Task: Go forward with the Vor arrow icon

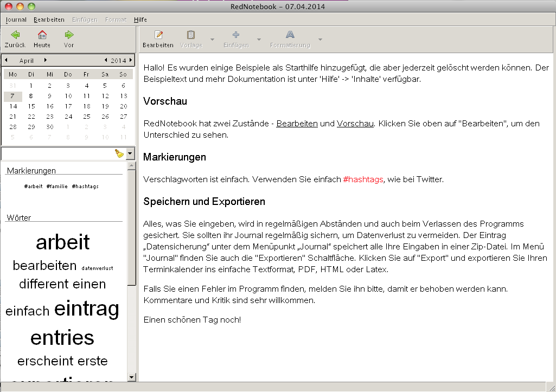Action: [69, 35]
